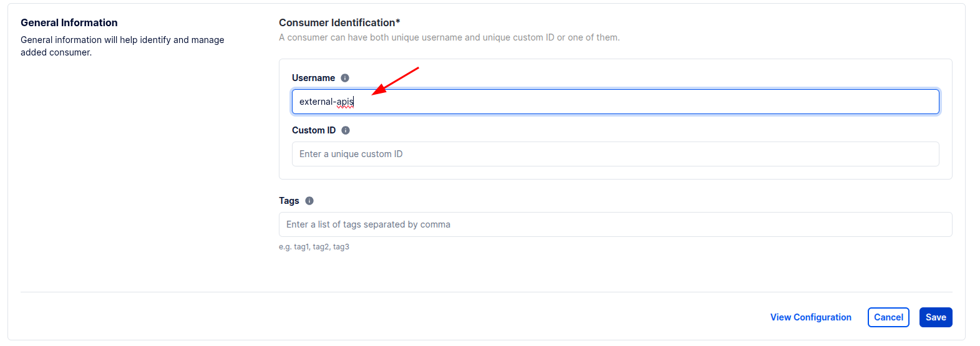
Task: Click the Tags field label
Action: coord(289,201)
